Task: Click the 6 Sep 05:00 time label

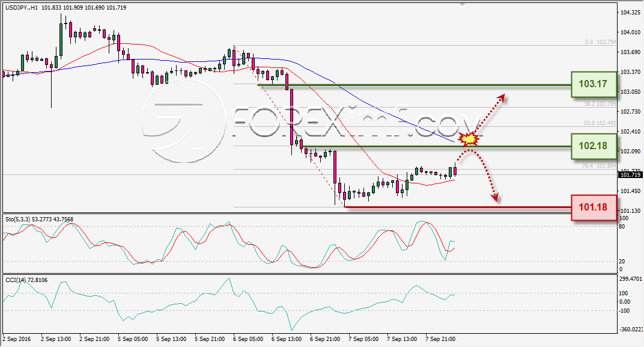Action: (x=248, y=339)
